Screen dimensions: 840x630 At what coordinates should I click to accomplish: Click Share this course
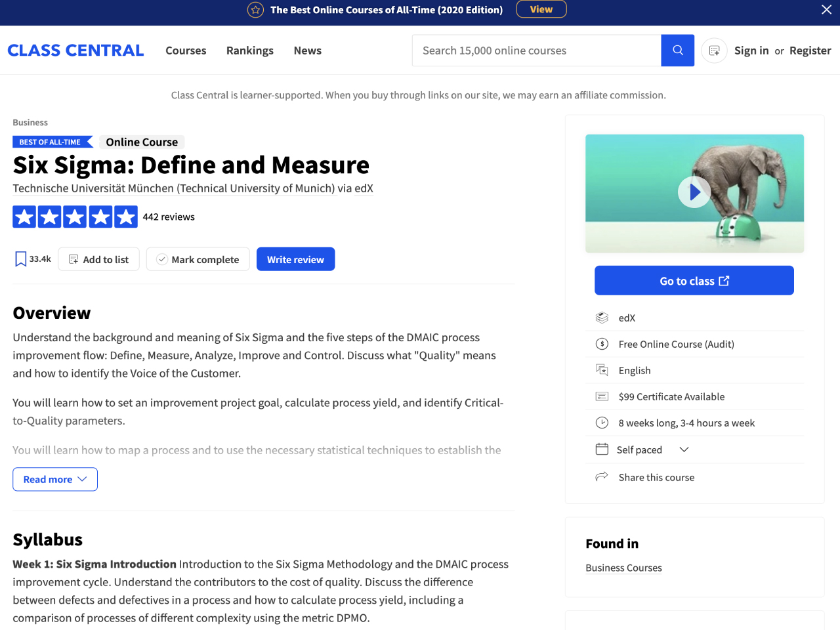[x=656, y=477]
